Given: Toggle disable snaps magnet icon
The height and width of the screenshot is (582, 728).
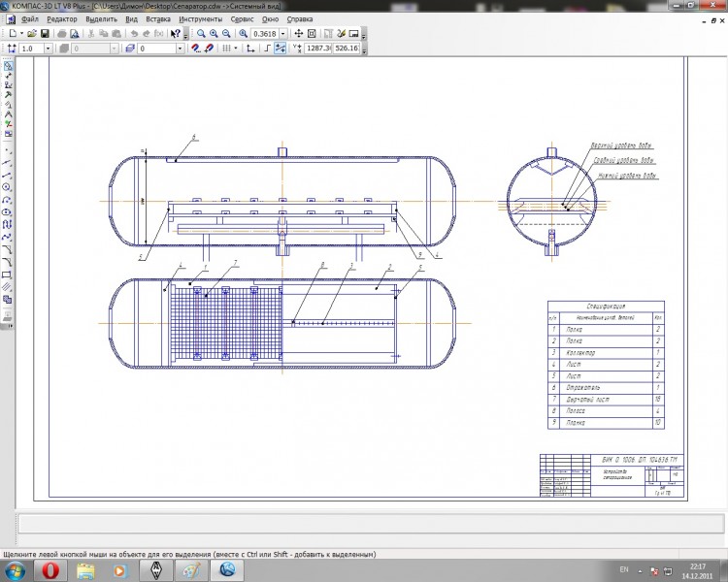Looking at the screenshot, I should click(209, 48).
